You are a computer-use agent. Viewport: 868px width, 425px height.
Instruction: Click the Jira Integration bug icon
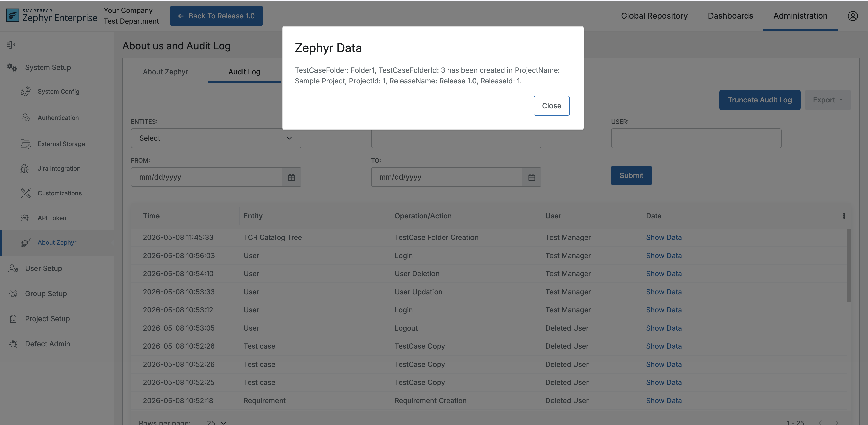24,168
